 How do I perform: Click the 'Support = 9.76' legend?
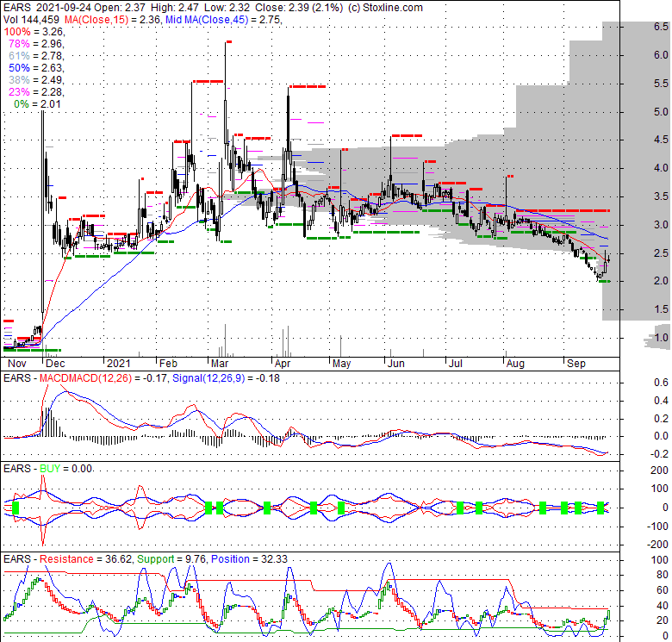(171, 559)
